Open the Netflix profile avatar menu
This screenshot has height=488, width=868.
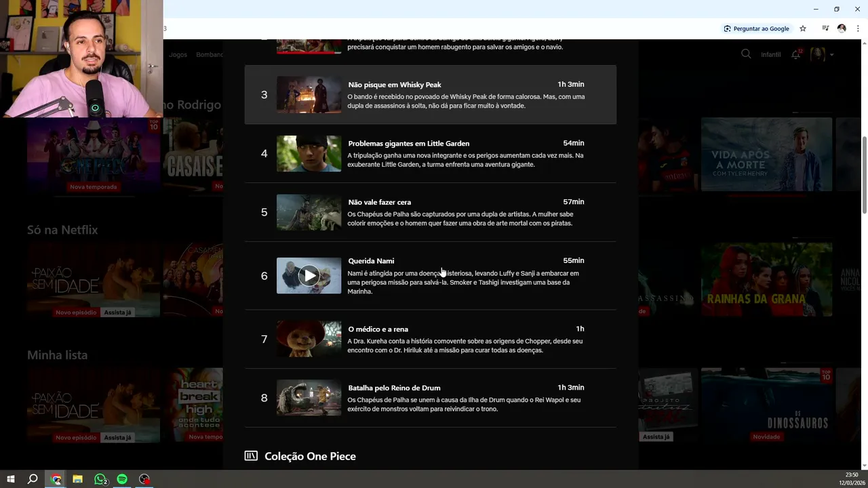pos(818,54)
